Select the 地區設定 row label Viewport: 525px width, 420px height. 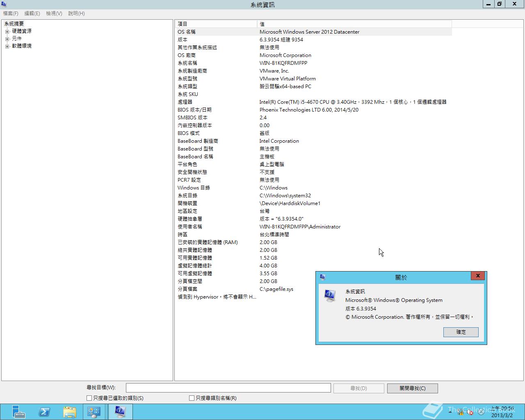(x=187, y=211)
